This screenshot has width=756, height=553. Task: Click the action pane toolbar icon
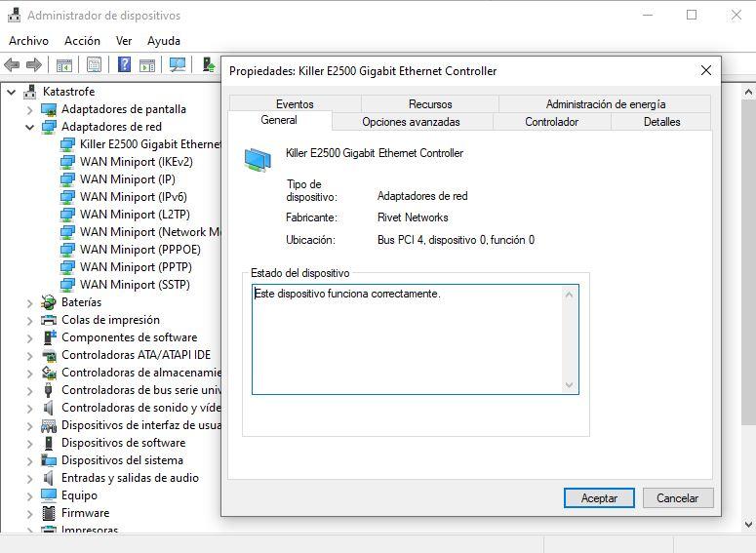pos(147,64)
